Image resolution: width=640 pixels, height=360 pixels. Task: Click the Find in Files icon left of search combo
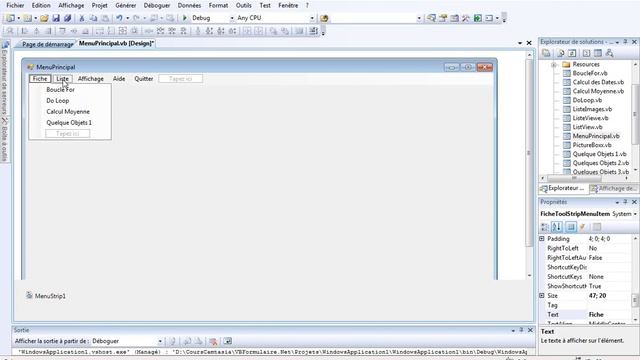[324, 18]
